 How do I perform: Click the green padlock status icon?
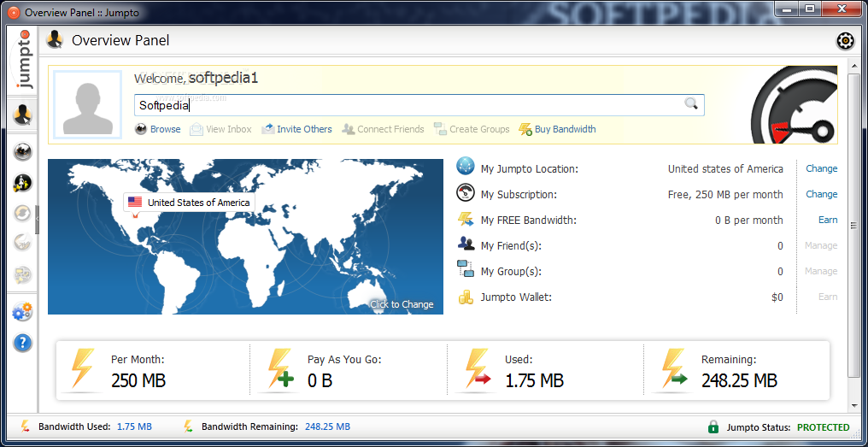(x=713, y=427)
